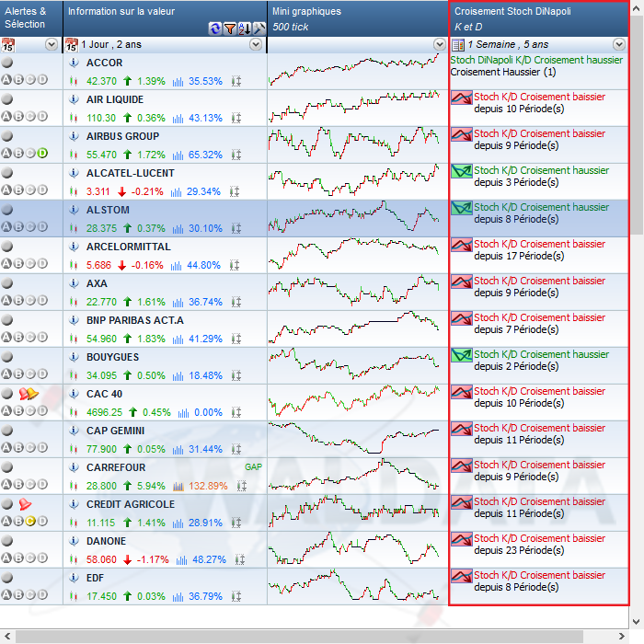644x644 pixels.
Task: Open ALSTOM info icon
Action: pos(74,210)
